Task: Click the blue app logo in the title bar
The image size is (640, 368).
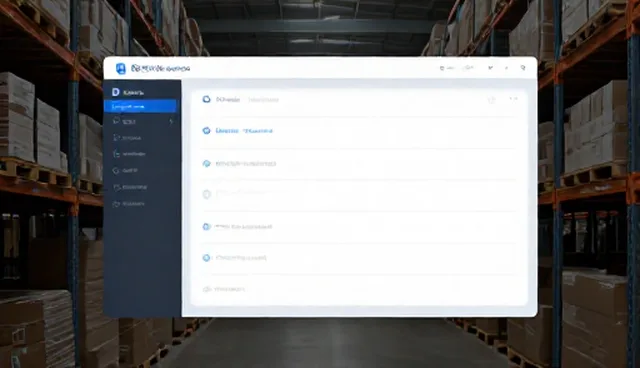Action: point(120,69)
